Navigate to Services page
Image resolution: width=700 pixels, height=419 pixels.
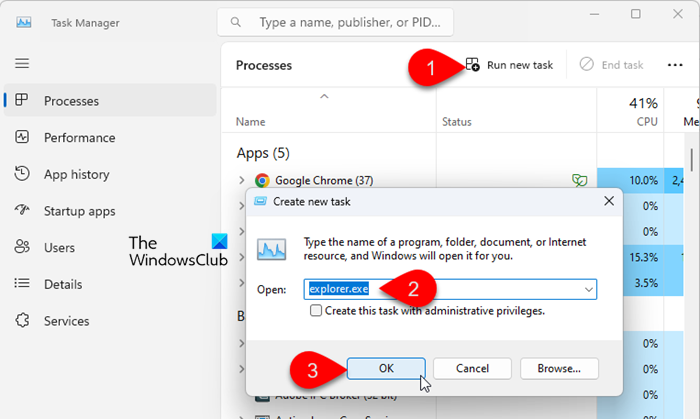[67, 321]
